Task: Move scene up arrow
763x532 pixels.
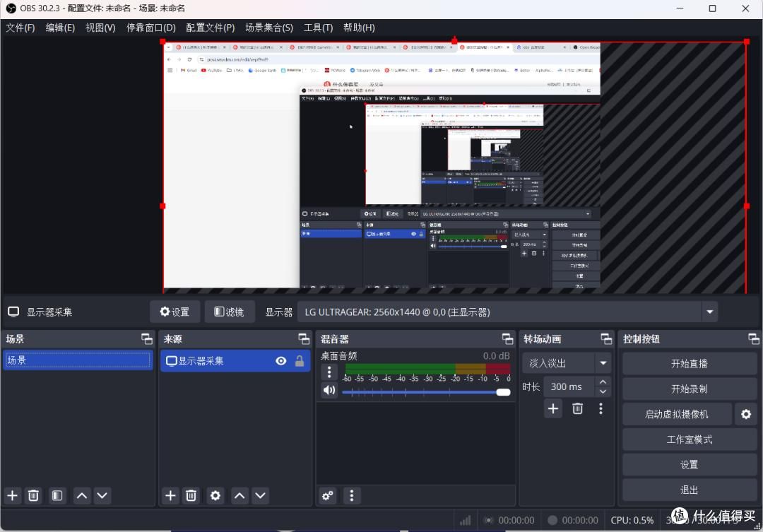Action: (x=82, y=495)
